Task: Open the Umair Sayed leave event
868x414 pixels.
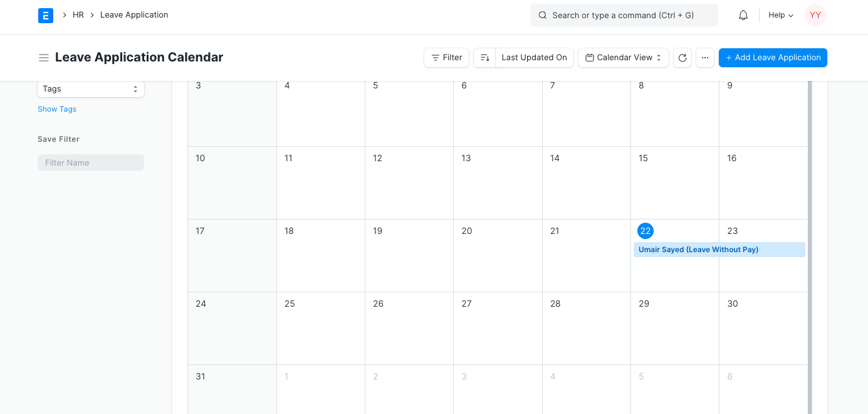Action: click(719, 250)
